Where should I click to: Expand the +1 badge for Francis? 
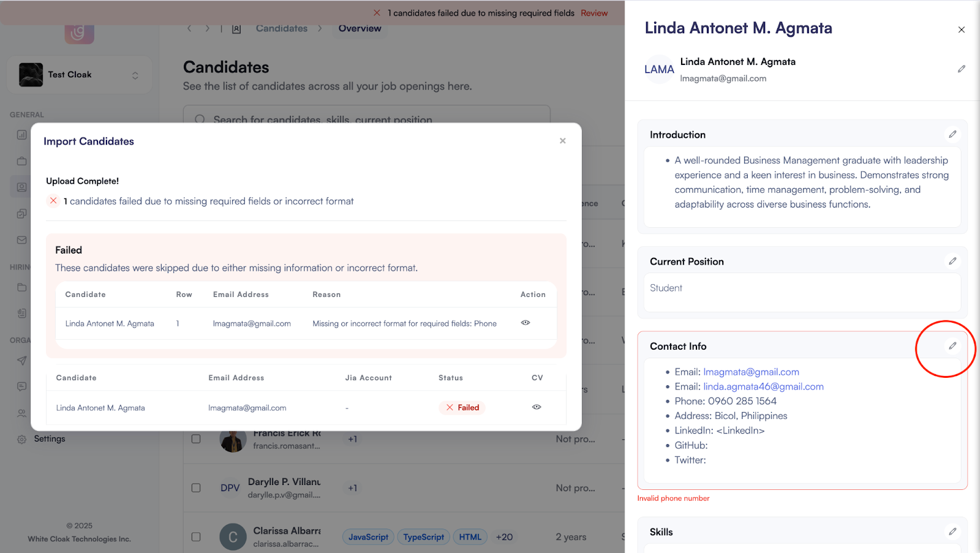coord(353,439)
